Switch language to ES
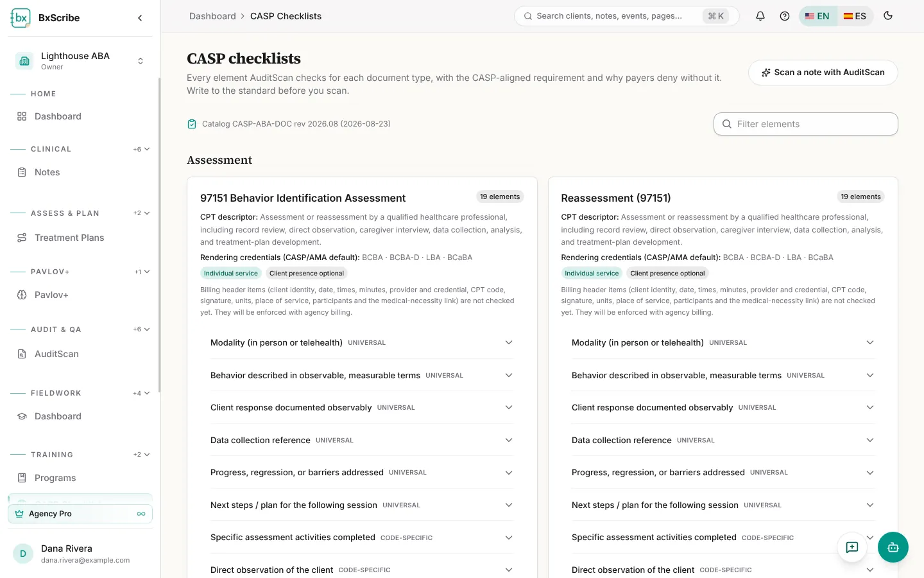 tap(855, 16)
